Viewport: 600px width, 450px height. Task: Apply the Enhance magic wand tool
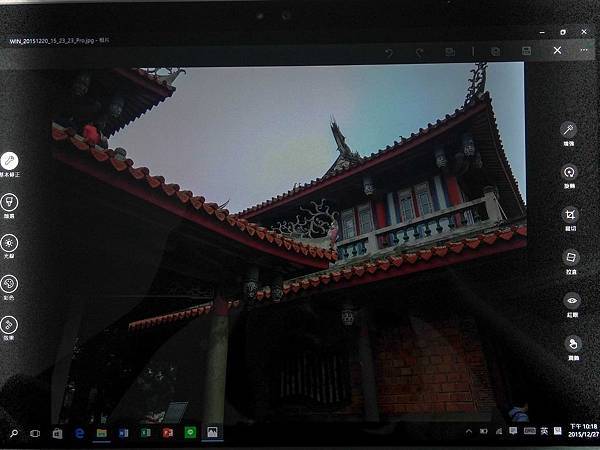coord(569,134)
